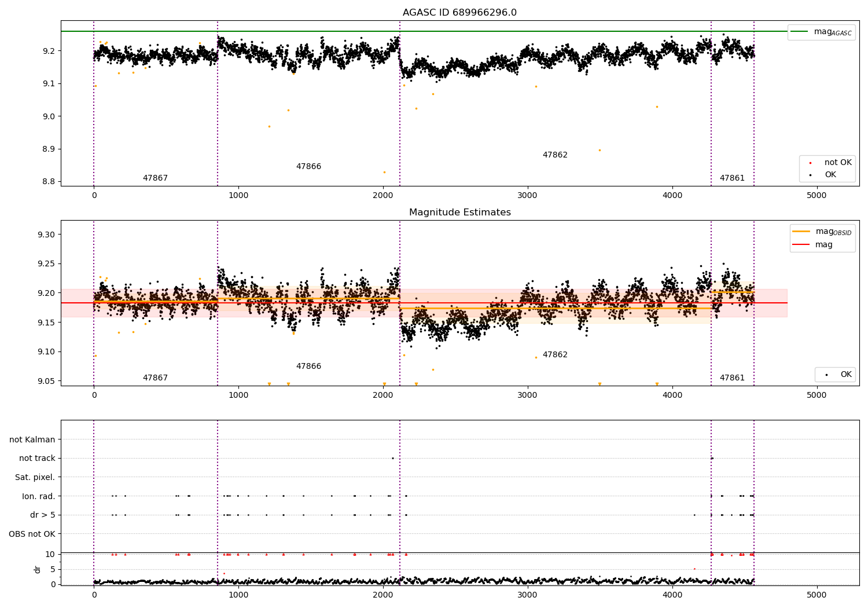Click the 2000 x-axis tick of bottom plot
The height and width of the screenshot is (608, 868).
pyautogui.click(x=383, y=595)
